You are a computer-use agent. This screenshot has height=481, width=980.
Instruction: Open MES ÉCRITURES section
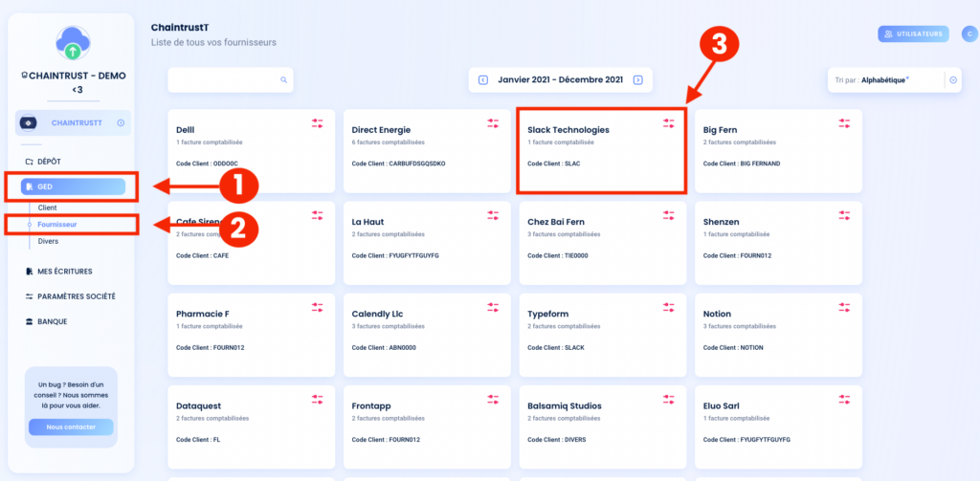point(58,272)
